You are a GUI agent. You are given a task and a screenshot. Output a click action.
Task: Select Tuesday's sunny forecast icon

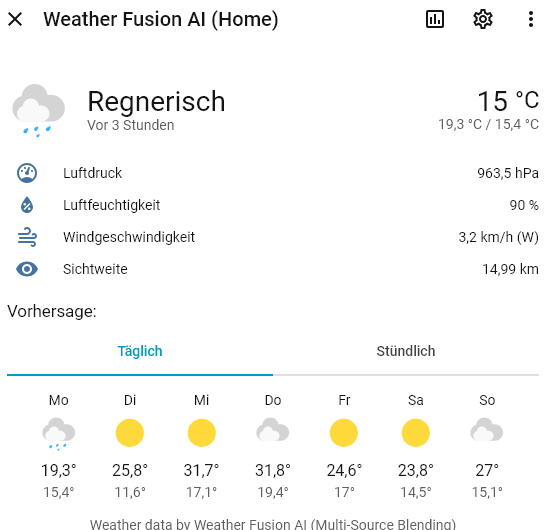point(130,433)
